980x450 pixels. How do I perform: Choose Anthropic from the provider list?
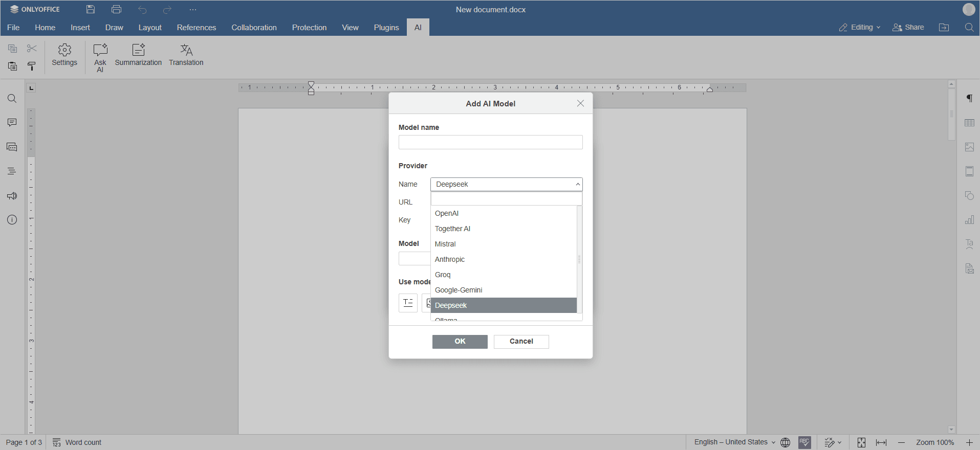click(450, 259)
